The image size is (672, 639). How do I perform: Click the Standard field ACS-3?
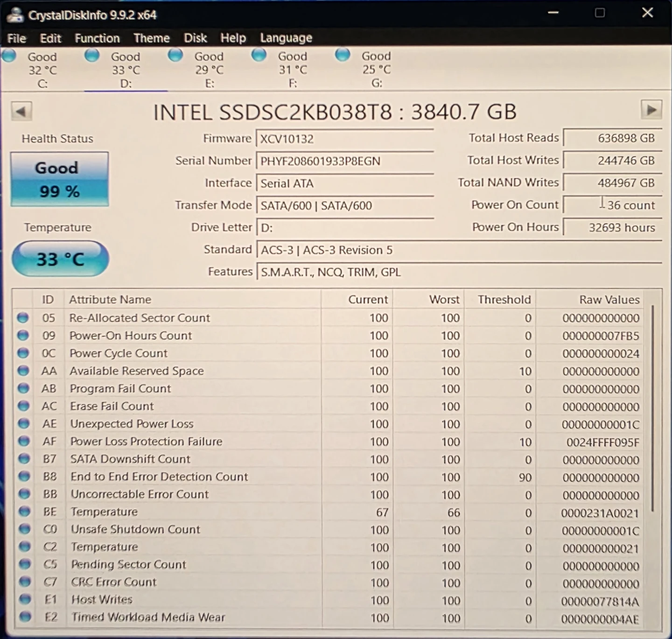tap(459, 250)
